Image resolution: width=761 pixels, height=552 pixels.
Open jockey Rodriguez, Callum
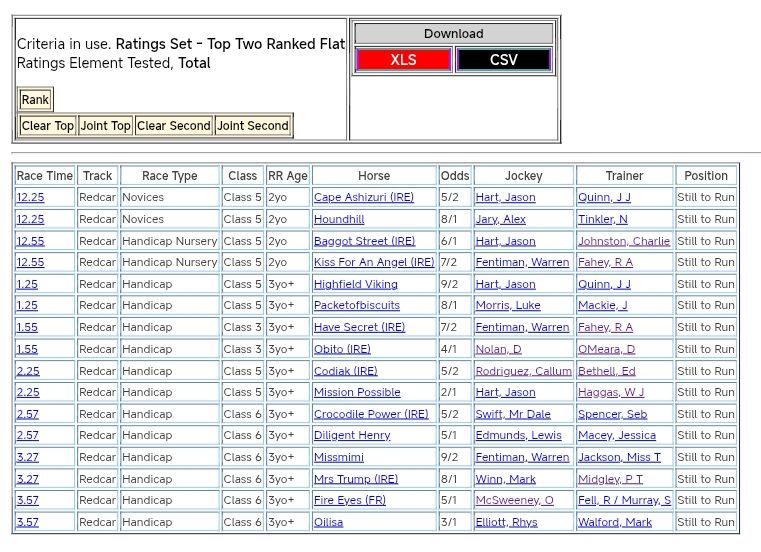click(523, 371)
